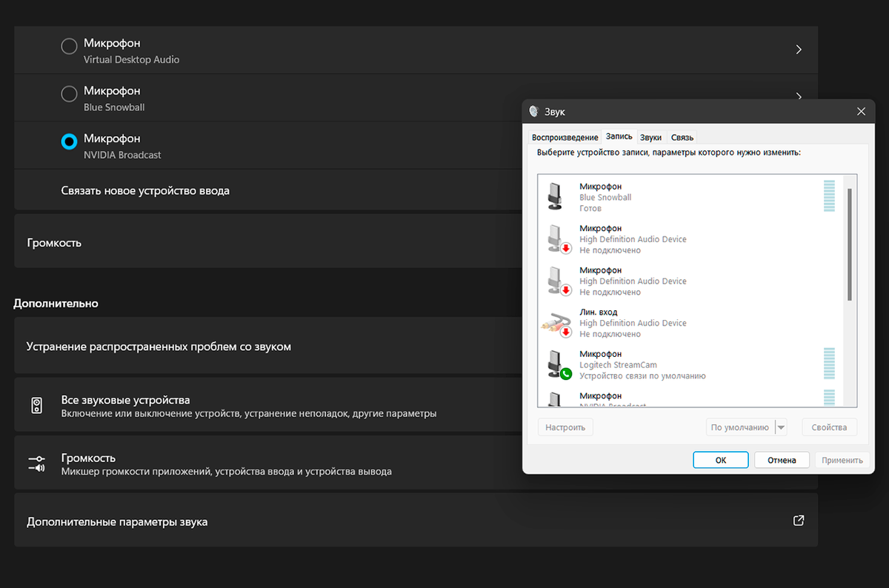Switch to the Связь tab
This screenshot has height=588, width=889.
pos(682,137)
